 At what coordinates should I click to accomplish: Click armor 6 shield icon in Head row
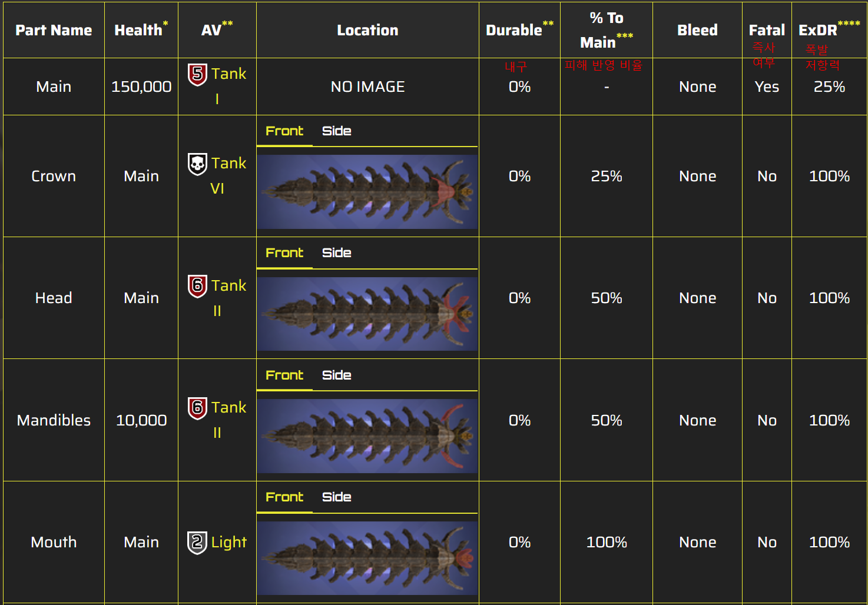point(197,286)
